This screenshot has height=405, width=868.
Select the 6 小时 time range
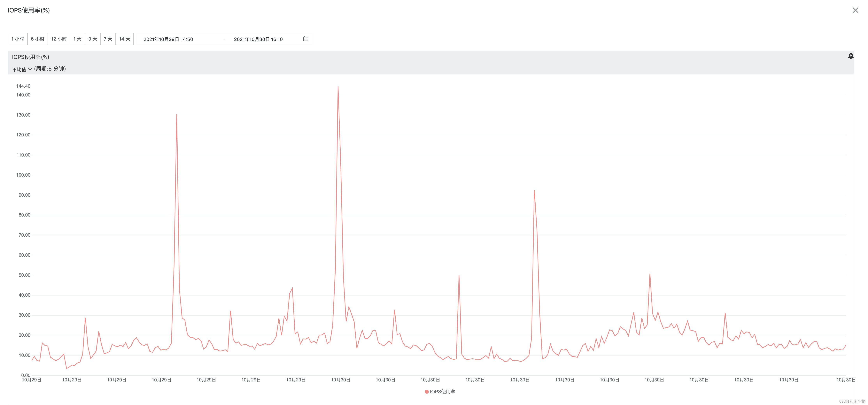tap(38, 39)
